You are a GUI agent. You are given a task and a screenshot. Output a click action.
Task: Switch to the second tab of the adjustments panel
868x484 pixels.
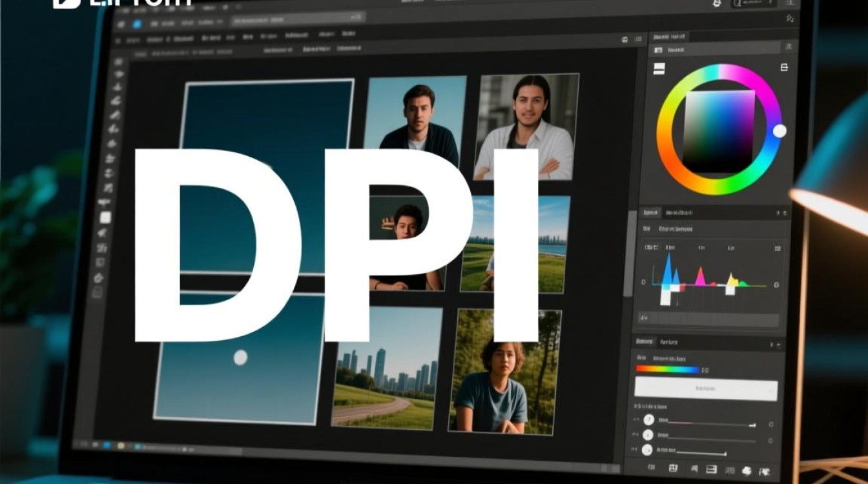[668, 342]
